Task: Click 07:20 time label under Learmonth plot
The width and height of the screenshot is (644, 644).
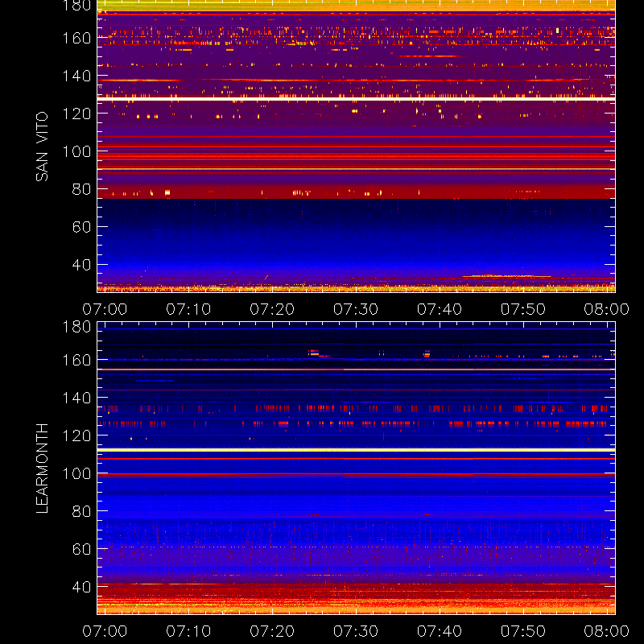Action: 272,631
